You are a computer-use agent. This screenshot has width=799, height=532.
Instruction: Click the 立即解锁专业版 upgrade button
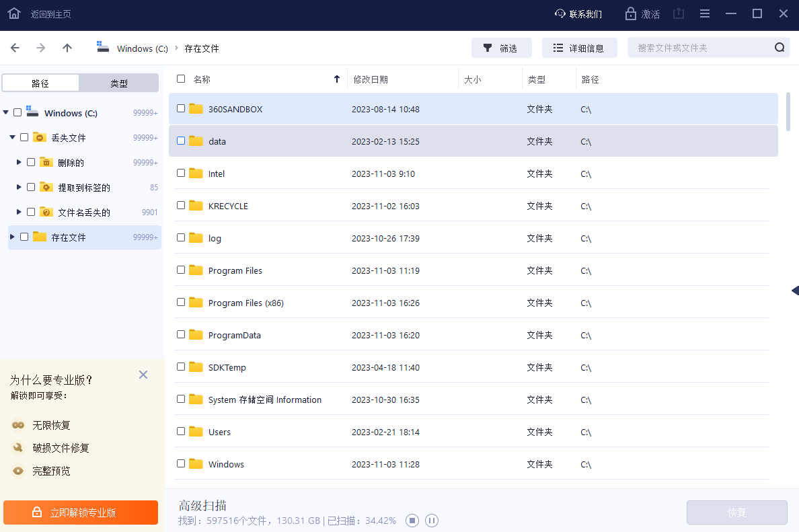80,512
